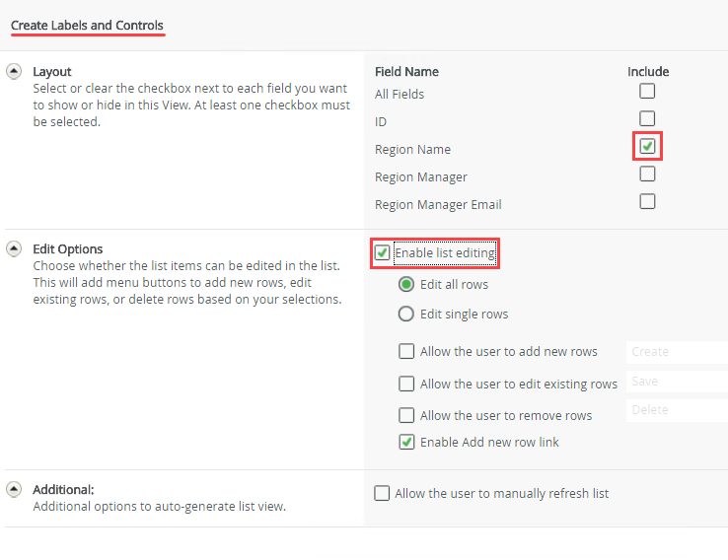Check the All Fields include checkbox
This screenshot has width=728, height=560.
click(x=647, y=92)
